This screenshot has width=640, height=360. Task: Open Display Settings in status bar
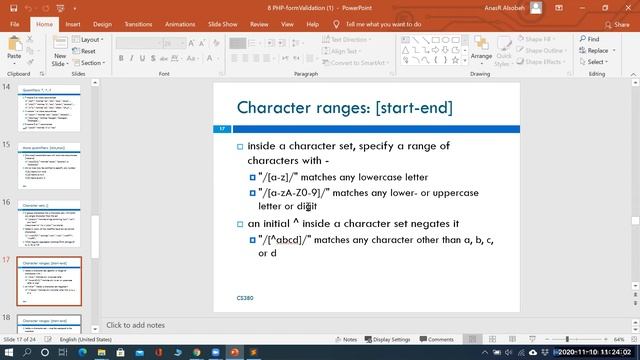click(387, 340)
